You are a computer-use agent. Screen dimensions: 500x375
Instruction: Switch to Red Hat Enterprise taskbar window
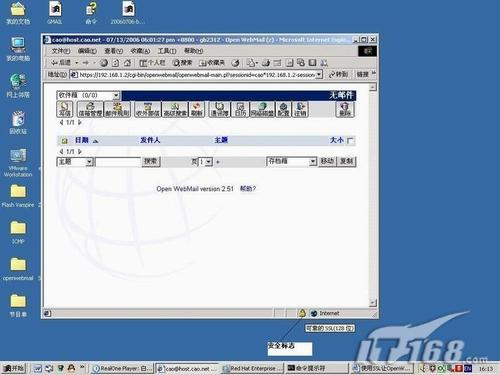[252, 368]
